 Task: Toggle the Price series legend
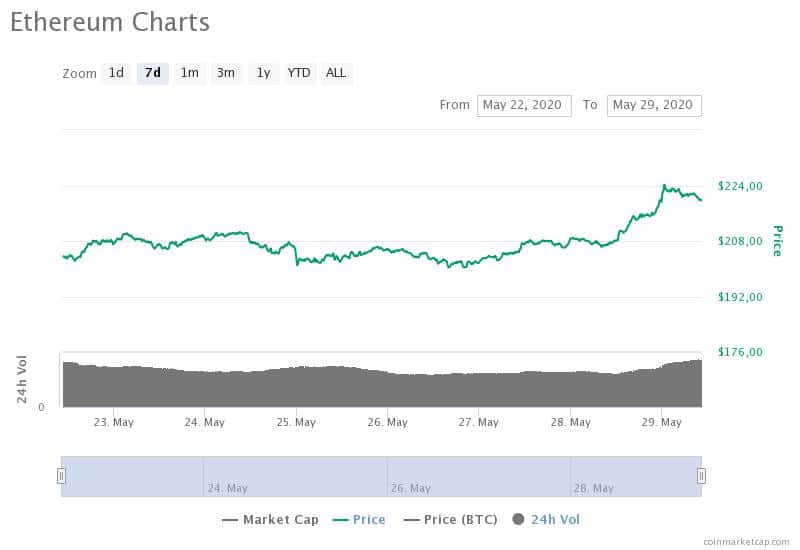point(359,519)
